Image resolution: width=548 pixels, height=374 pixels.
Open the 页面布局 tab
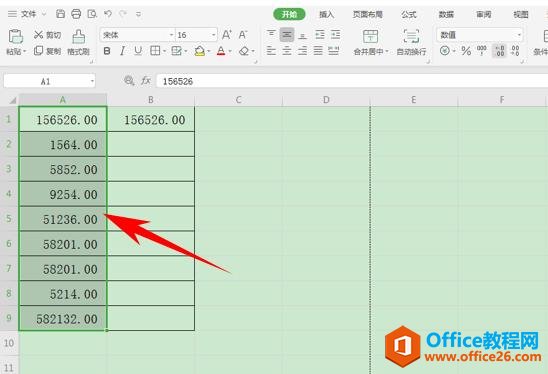pos(368,14)
